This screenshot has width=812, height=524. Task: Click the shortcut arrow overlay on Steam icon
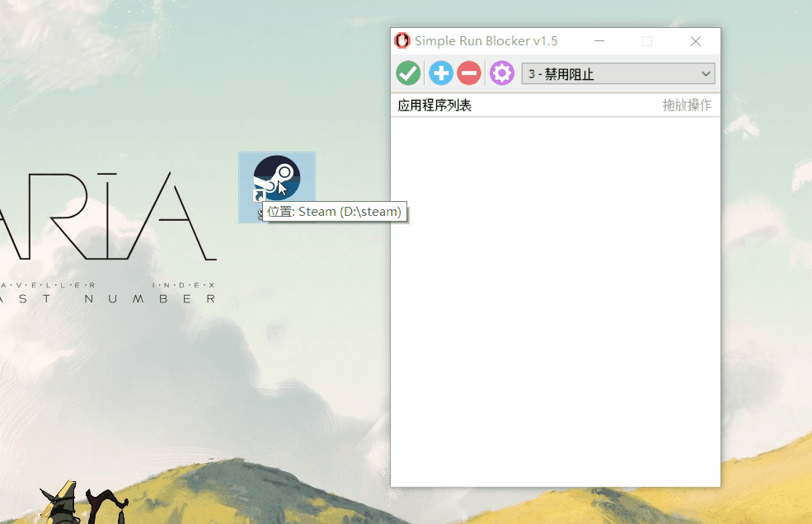pos(260,197)
